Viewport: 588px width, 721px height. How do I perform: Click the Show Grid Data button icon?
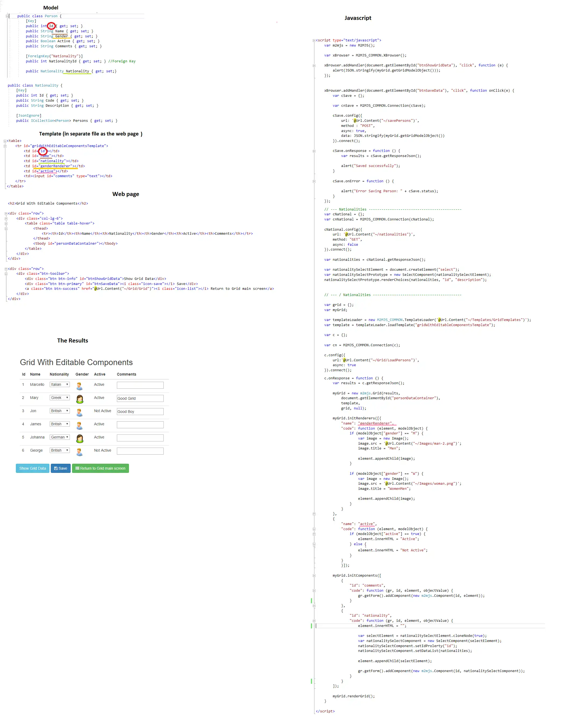(x=33, y=468)
